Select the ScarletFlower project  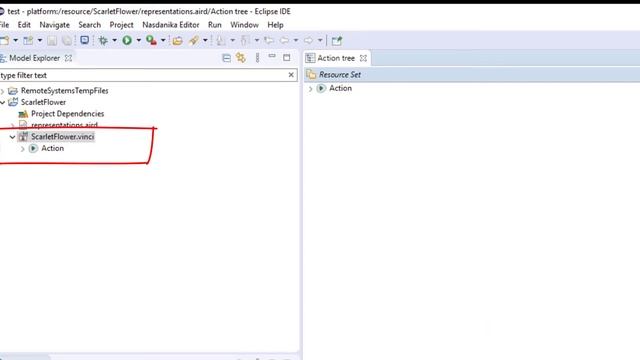43,102
